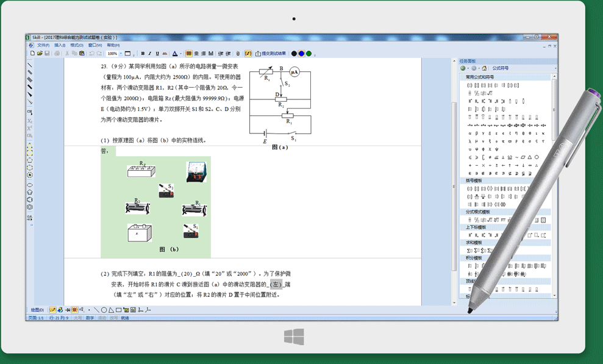
Task: Insert the alpha Greek symbol
Action: click(469, 133)
